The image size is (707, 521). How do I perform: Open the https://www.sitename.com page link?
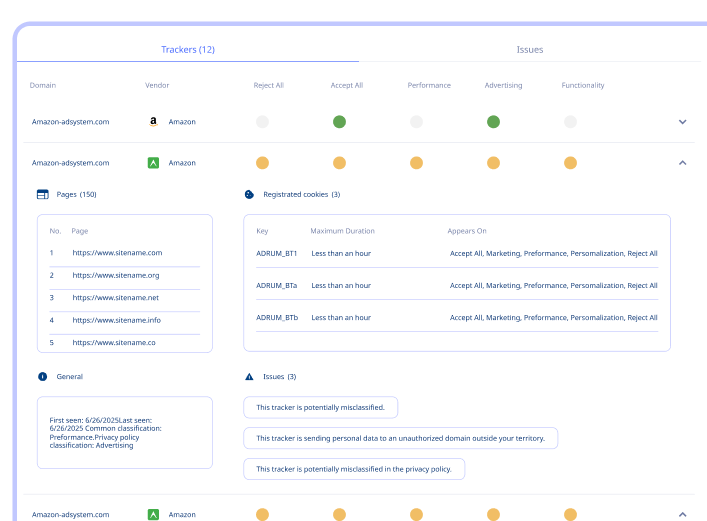coord(117,253)
